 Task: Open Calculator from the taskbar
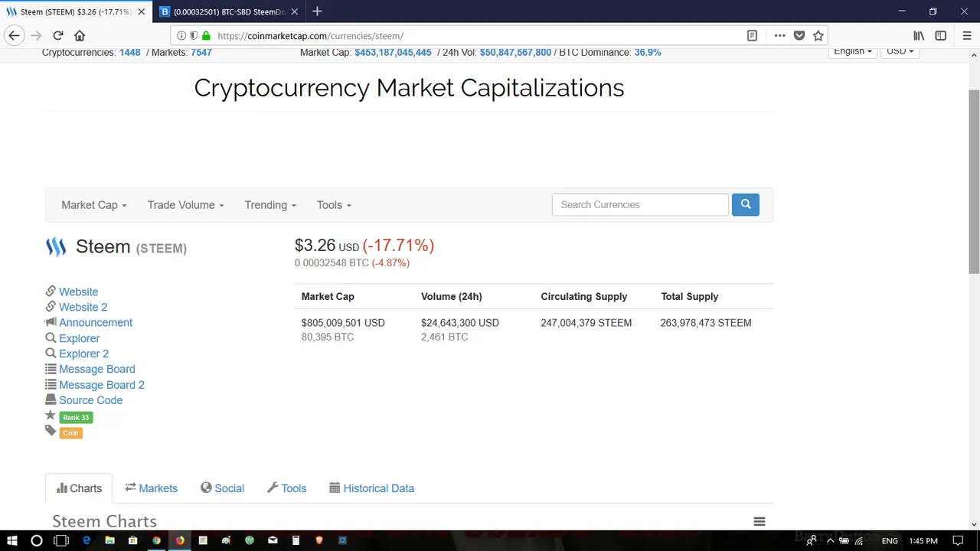[x=296, y=540]
